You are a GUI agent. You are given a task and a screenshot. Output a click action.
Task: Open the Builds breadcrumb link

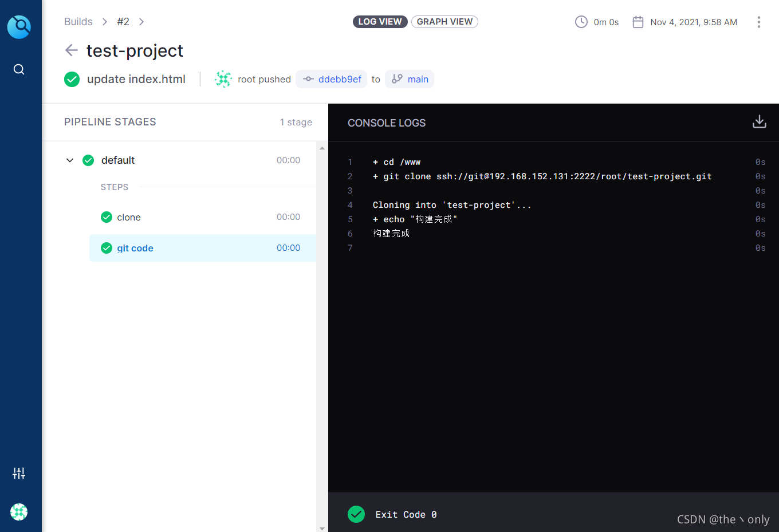[78, 22]
